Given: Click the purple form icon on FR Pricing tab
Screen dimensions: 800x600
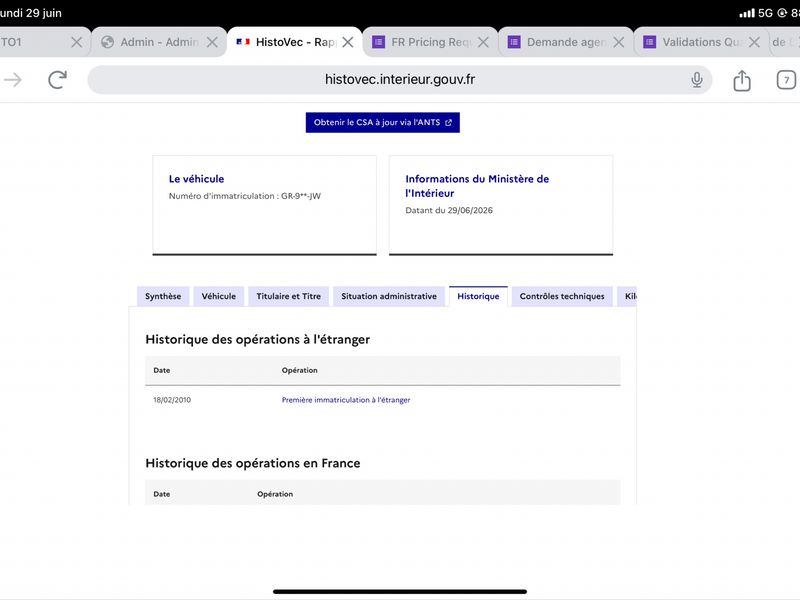Looking at the screenshot, I should (378, 42).
